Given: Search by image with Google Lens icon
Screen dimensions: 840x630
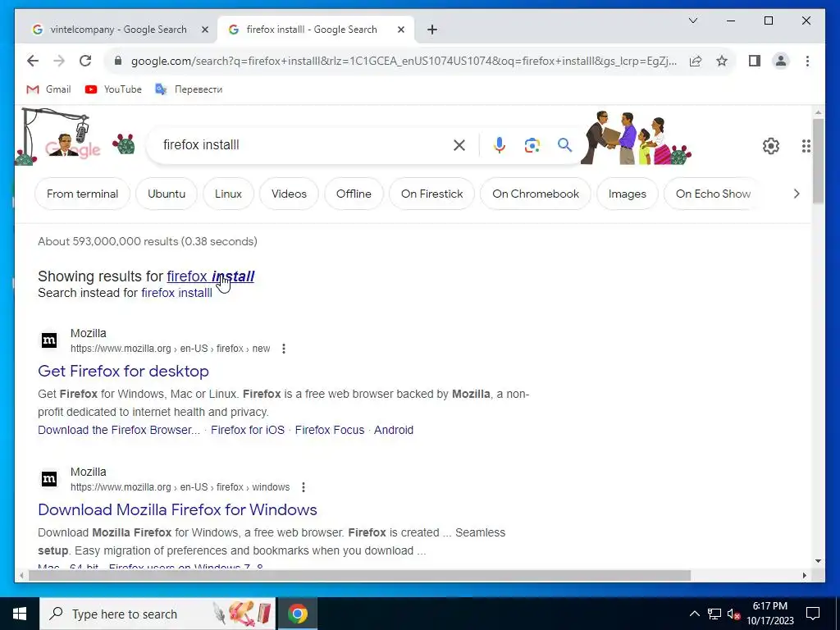Looking at the screenshot, I should (532, 145).
